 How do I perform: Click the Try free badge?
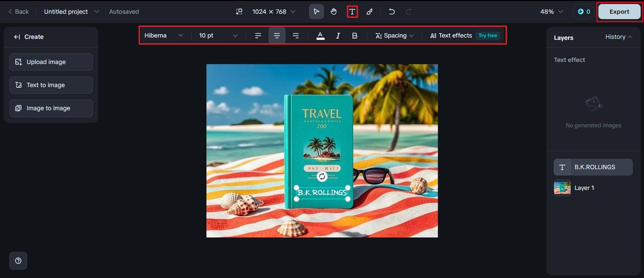[x=488, y=36]
